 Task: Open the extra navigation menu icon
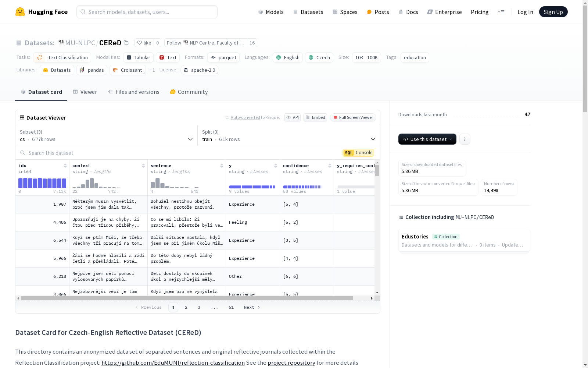click(501, 12)
